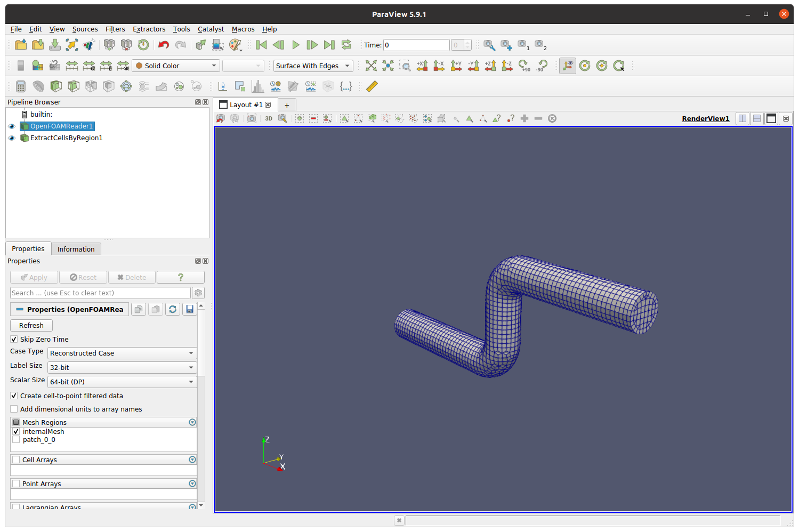Select the Layout #1 tab
The height and width of the screenshot is (532, 799).
246,104
